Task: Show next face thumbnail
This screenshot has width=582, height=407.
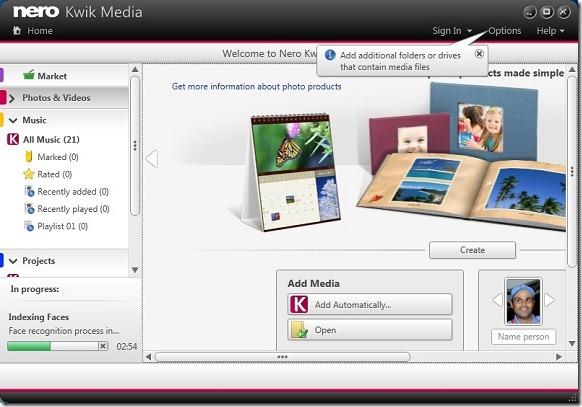Action: point(549,300)
